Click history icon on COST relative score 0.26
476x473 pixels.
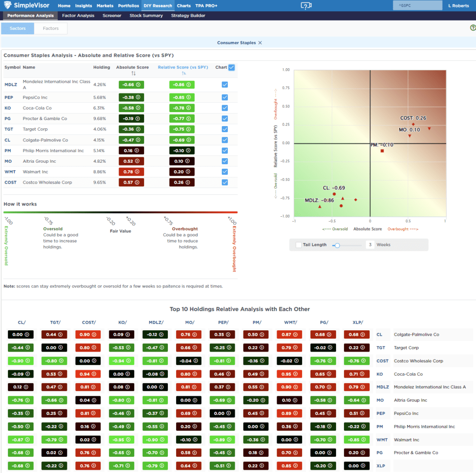[188, 182]
